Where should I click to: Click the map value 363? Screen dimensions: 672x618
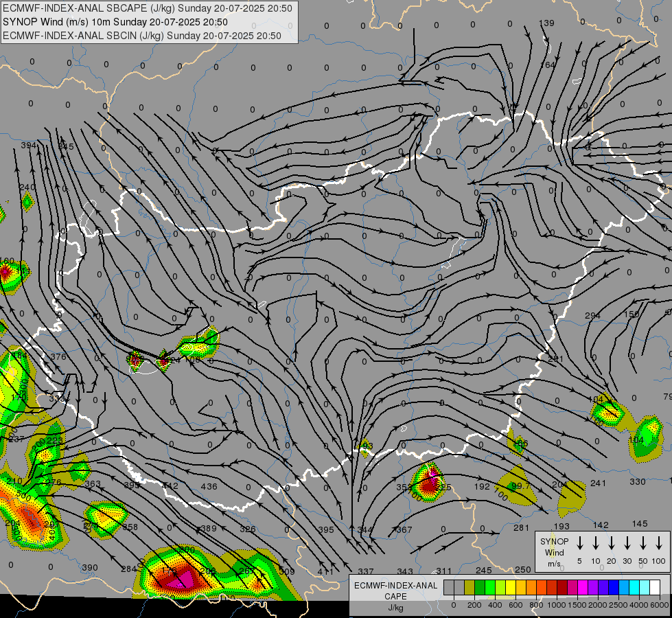click(93, 484)
